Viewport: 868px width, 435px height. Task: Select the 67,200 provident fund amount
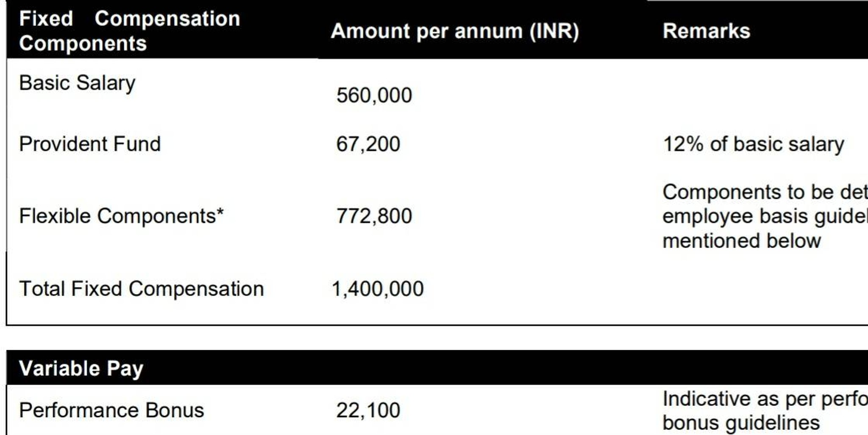click(368, 144)
